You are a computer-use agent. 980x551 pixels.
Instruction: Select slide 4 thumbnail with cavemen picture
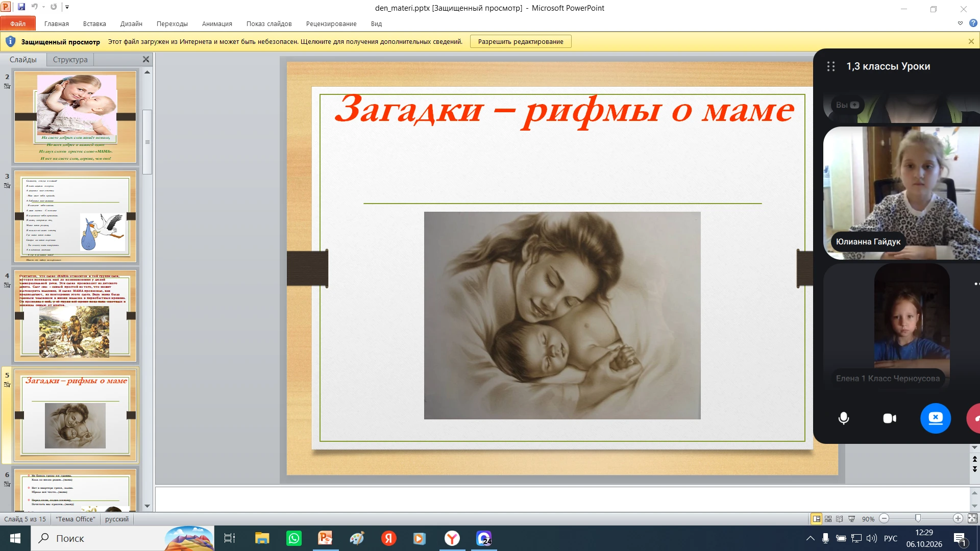76,316
